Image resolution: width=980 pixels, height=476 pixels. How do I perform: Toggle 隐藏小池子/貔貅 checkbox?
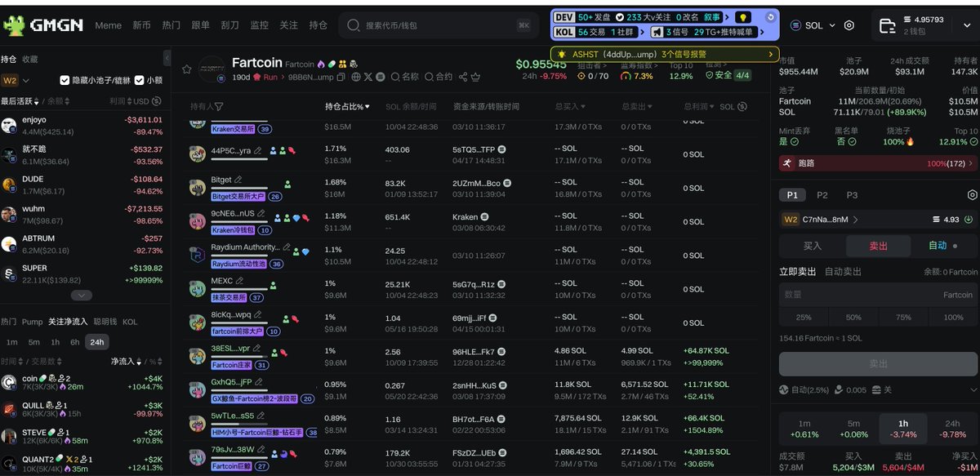(65, 80)
